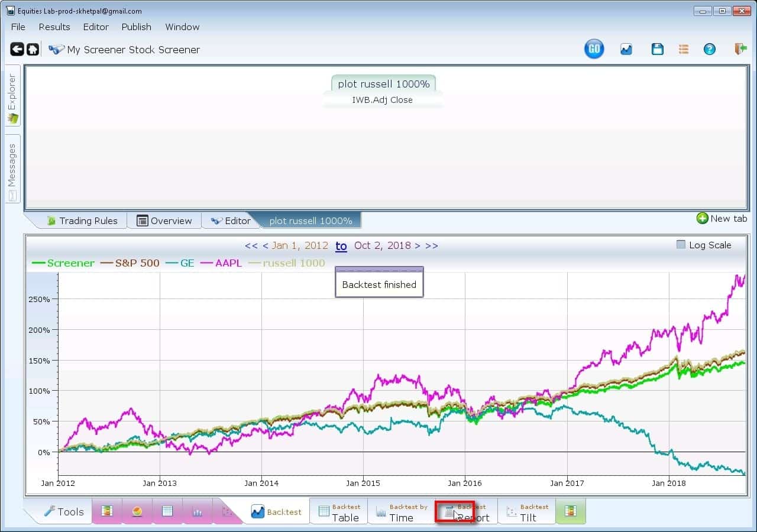Click the blue GO button

click(594, 50)
